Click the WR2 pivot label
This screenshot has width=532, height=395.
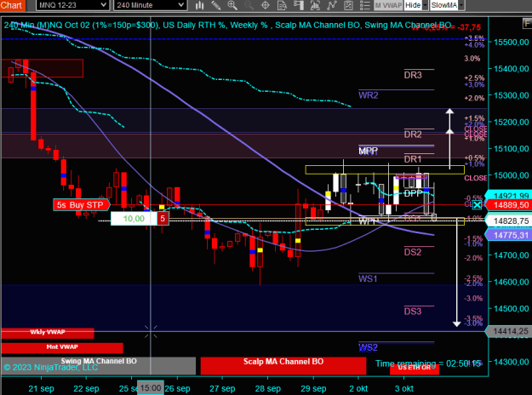pyautogui.click(x=368, y=95)
